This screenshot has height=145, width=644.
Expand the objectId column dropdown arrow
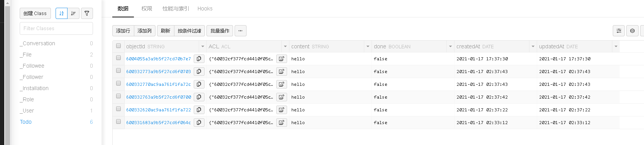[x=203, y=46]
